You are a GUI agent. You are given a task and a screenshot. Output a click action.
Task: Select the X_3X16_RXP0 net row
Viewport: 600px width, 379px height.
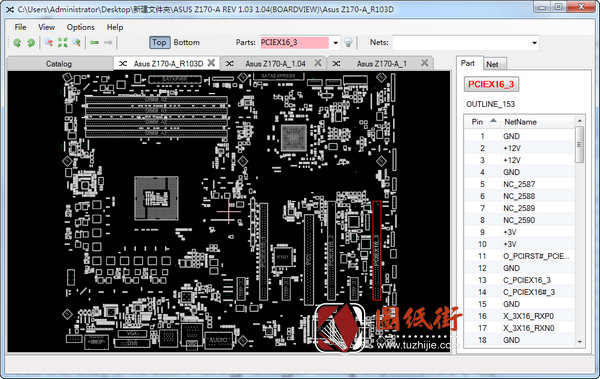(520, 316)
